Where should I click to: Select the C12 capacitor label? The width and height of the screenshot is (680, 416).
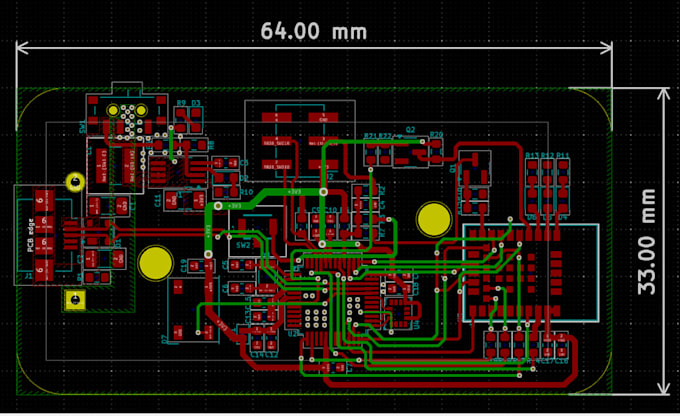271,355
